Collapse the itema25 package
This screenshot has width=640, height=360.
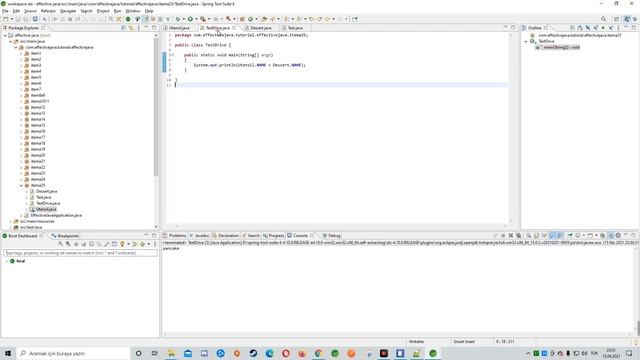21,185
